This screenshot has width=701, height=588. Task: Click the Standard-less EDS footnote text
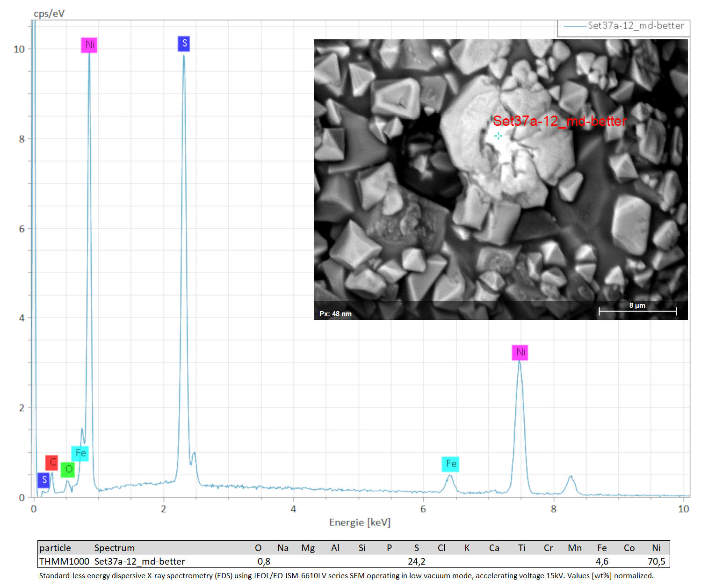pos(347,576)
